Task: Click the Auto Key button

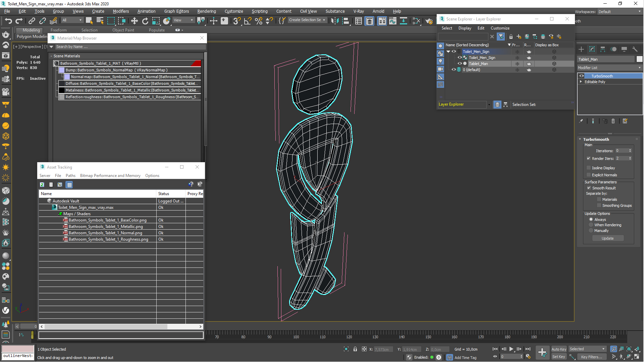Action: [558, 349]
